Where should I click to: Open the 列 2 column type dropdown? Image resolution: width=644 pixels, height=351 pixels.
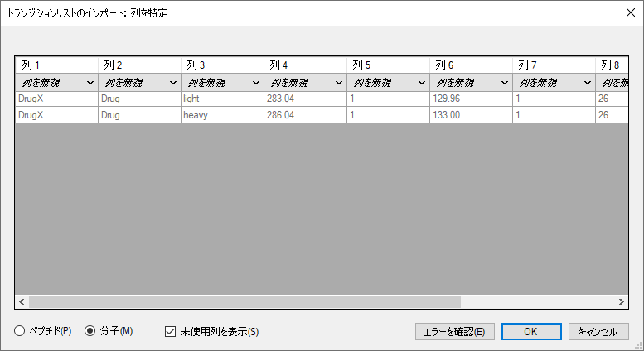pos(139,83)
